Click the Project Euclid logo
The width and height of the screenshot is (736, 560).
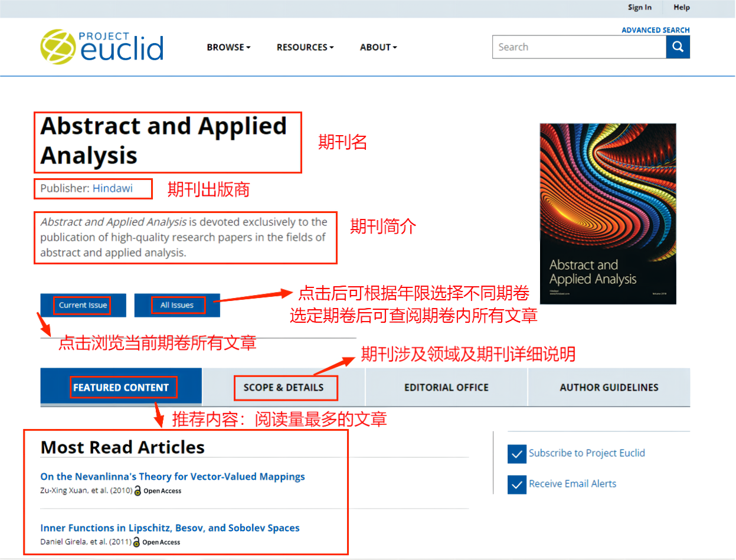tap(102, 47)
